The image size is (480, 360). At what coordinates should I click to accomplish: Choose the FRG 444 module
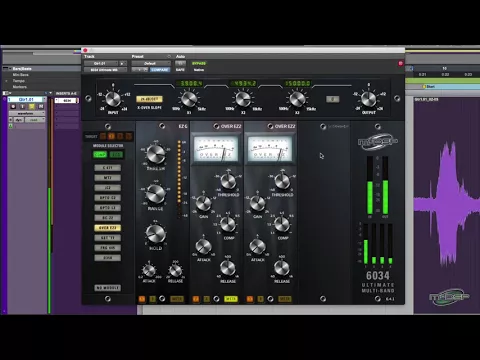pos(107,248)
